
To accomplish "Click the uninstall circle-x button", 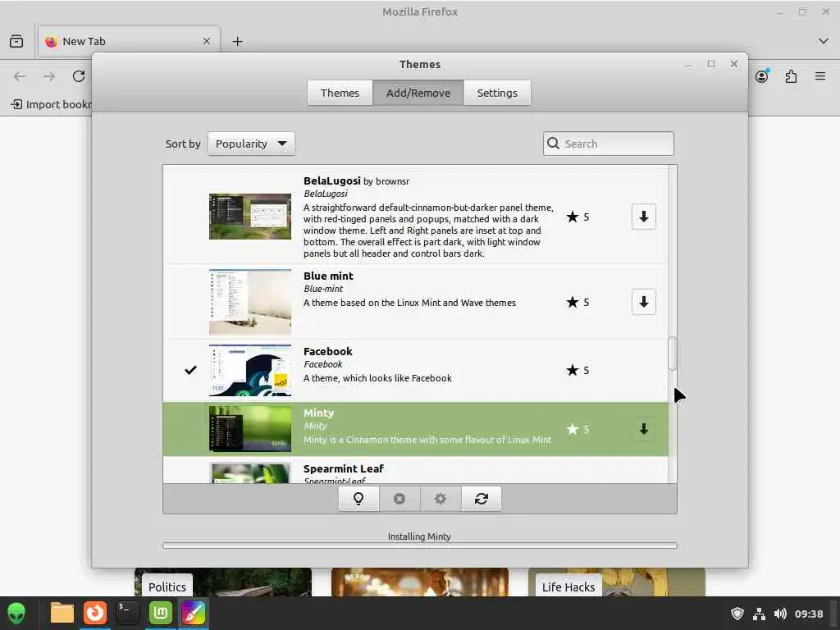I will pyautogui.click(x=399, y=499).
